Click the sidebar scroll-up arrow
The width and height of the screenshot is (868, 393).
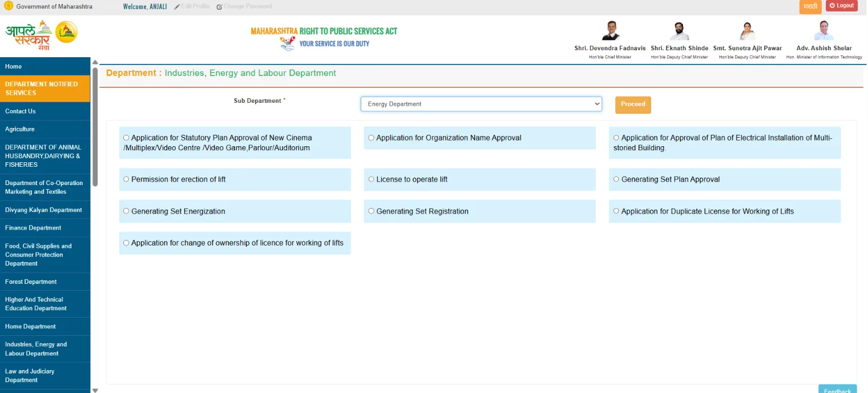pyautogui.click(x=95, y=62)
